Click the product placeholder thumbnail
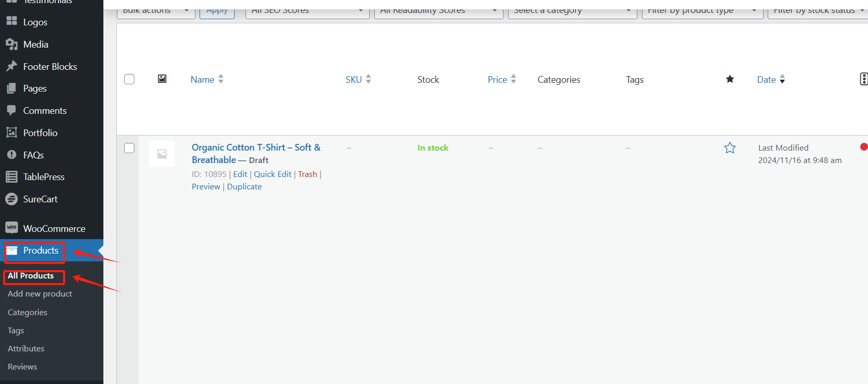The image size is (868, 384). (x=162, y=154)
